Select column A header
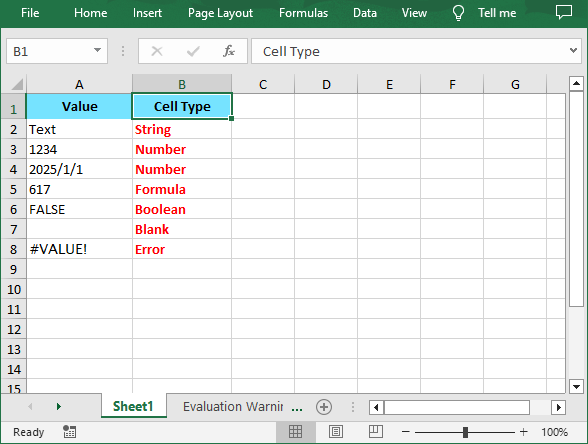588x444 pixels. click(x=79, y=84)
